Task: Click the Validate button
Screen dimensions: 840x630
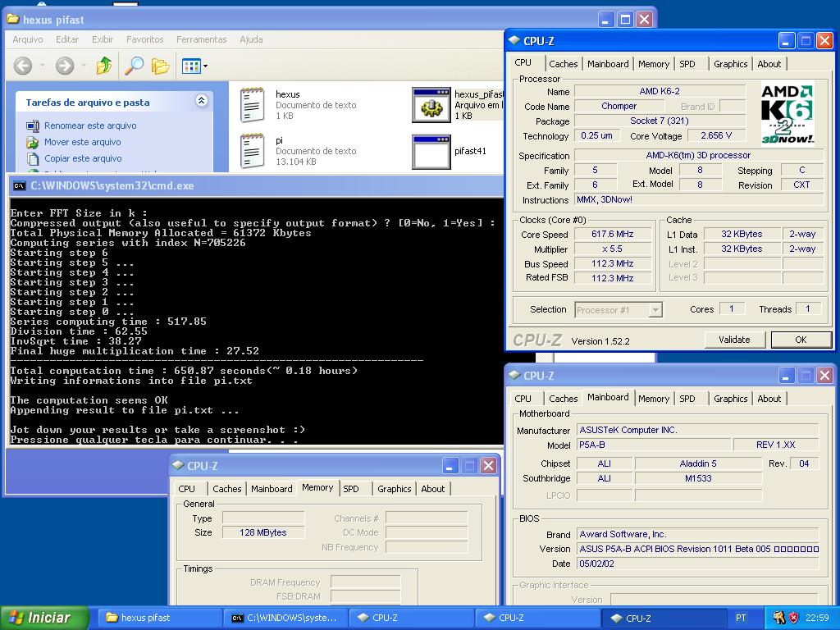Action: click(x=734, y=340)
